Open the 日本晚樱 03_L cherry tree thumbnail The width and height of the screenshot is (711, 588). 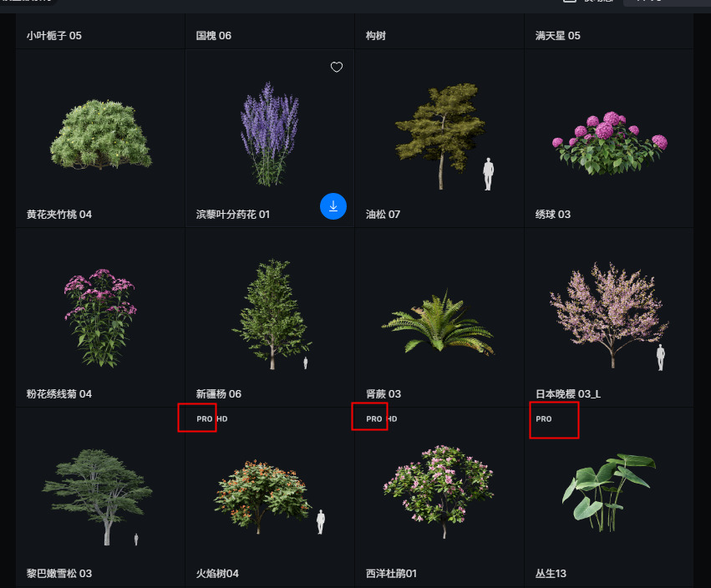(x=607, y=314)
